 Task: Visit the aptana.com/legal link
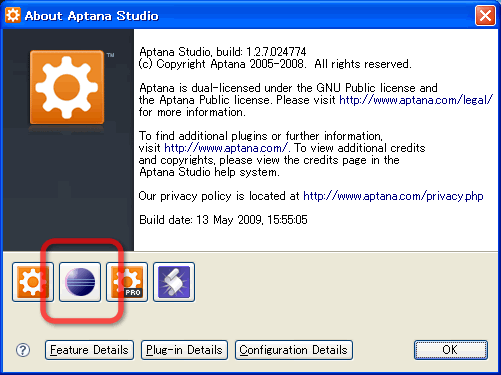pyautogui.click(x=416, y=100)
